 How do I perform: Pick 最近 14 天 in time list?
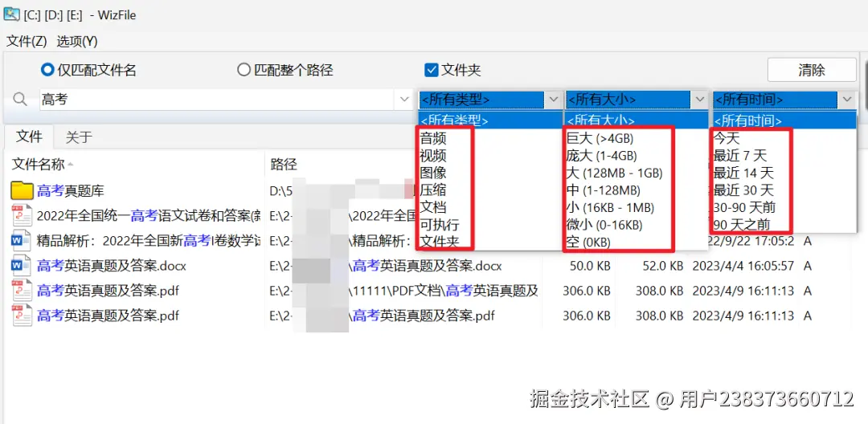pos(743,173)
